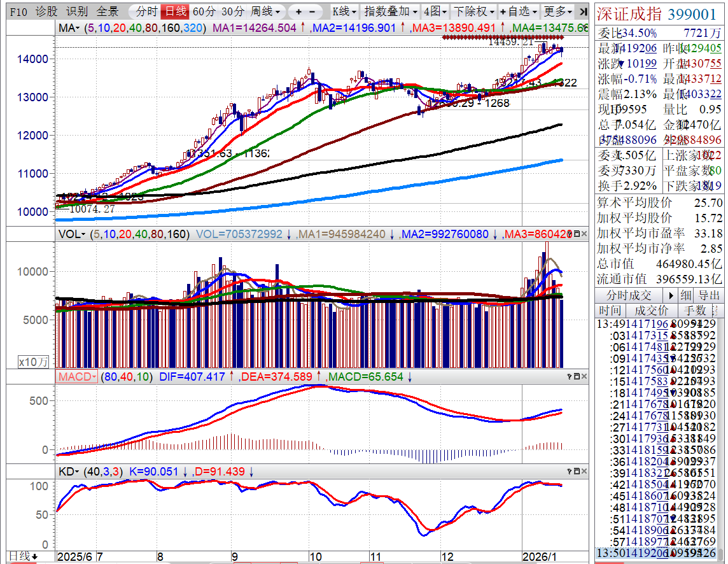The width and height of the screenshot is (728, 564).
Task: Select the 60分 period view
Action: point(204,11)
